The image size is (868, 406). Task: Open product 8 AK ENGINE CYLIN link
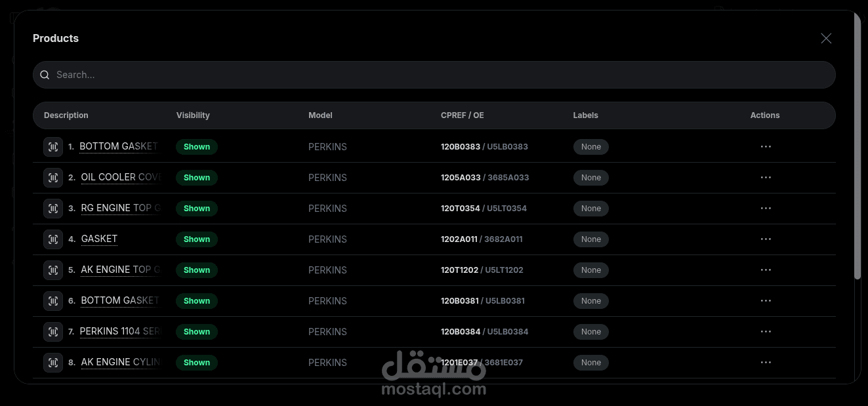(x=121, y=362)
